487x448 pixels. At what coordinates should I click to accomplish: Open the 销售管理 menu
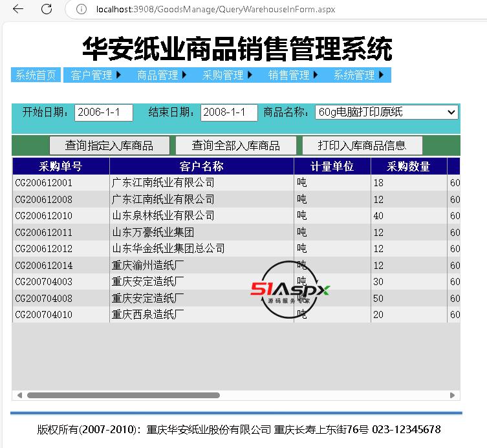tap(293, 75)
